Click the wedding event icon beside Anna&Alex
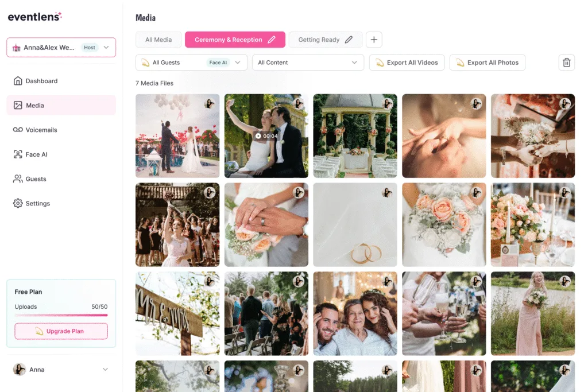588x392 pixels. 17,48
